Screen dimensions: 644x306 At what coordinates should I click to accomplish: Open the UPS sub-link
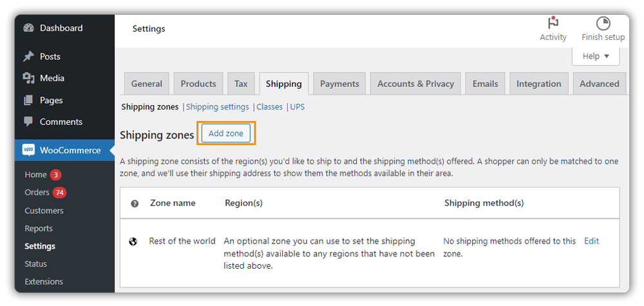(298, 107)
